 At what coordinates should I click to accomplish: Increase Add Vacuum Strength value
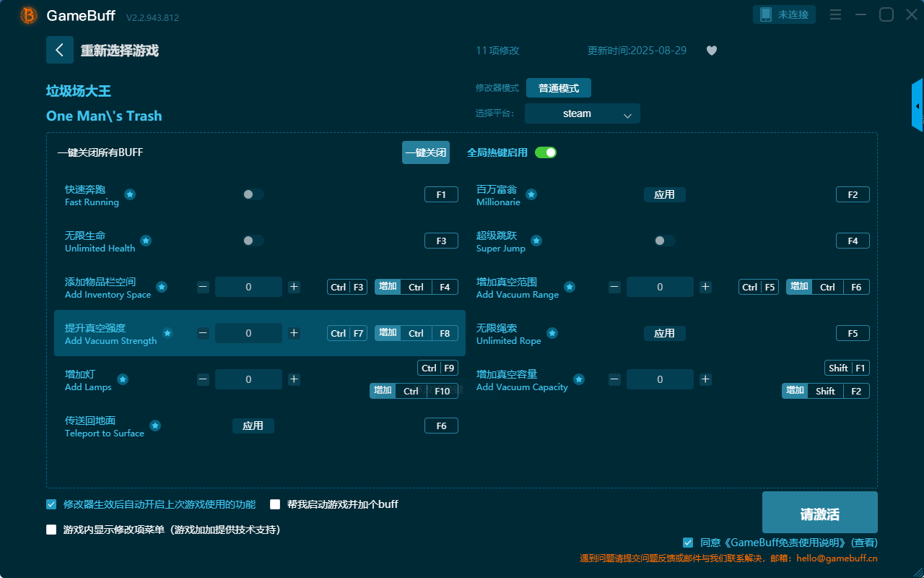click(x=294, y=333)
